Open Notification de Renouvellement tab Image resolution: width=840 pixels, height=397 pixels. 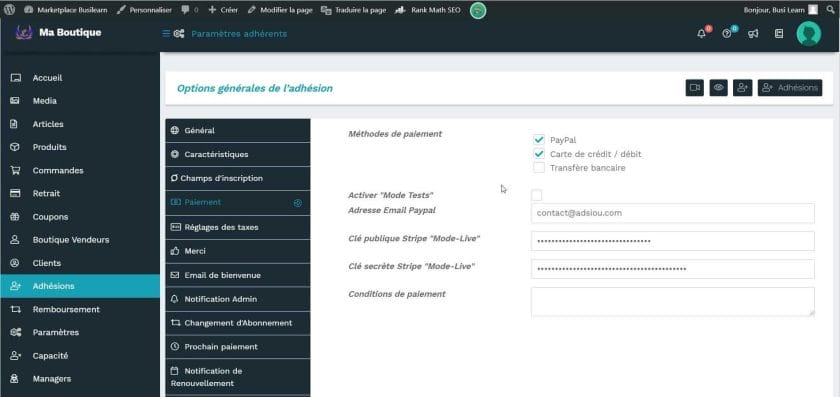pyautogui.click(x=238, y=377)
